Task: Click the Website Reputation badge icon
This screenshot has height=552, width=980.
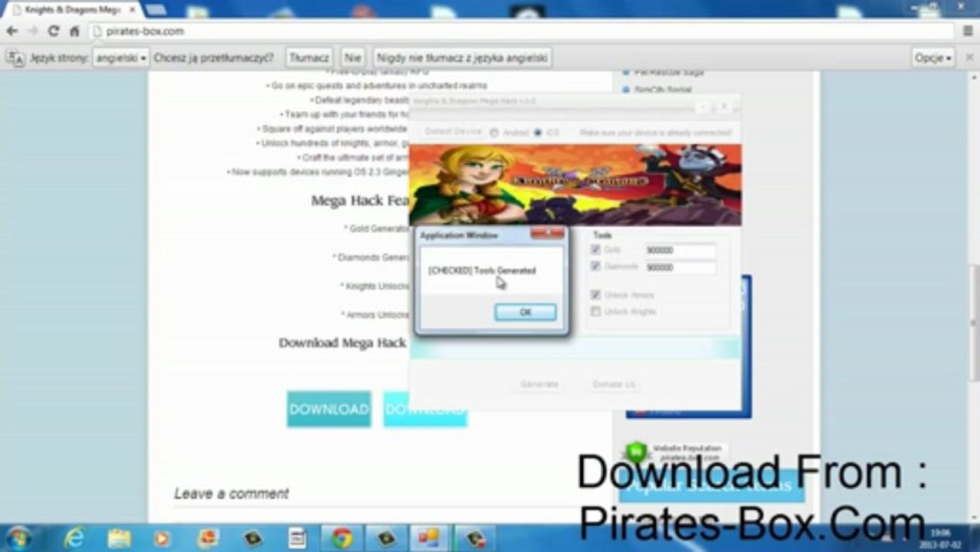Action: coord(635,452)
